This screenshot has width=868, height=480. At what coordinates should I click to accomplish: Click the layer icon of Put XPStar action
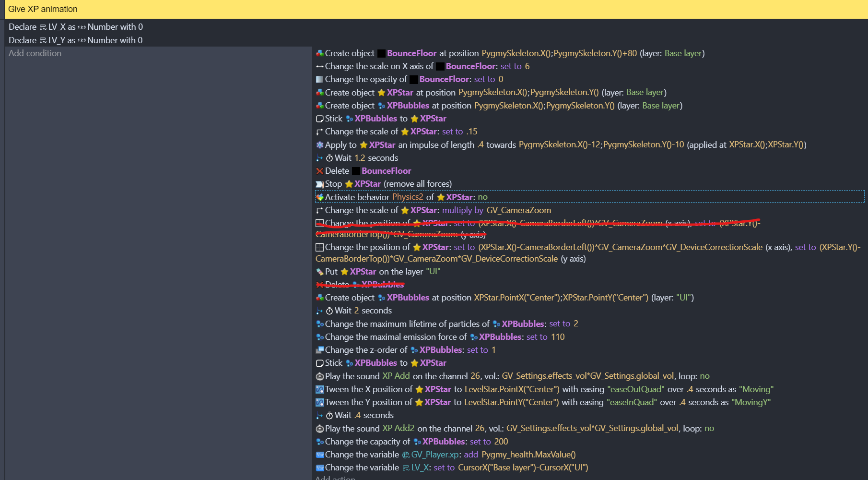(x=319, y=272)
